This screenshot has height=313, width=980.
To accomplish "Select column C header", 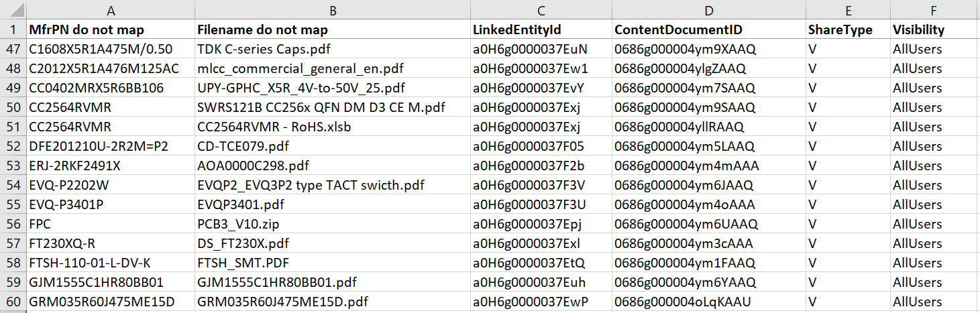I will (x=541, y=10).
